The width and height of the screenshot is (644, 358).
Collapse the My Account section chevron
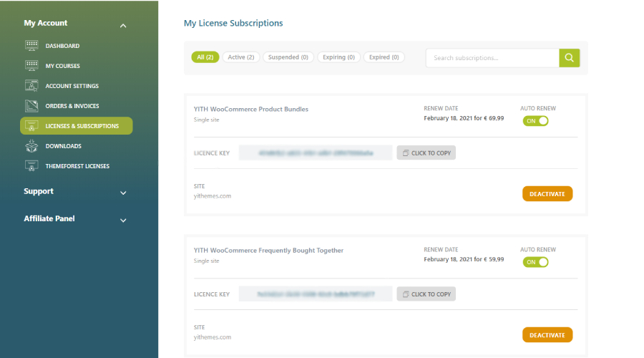point(123,26)
